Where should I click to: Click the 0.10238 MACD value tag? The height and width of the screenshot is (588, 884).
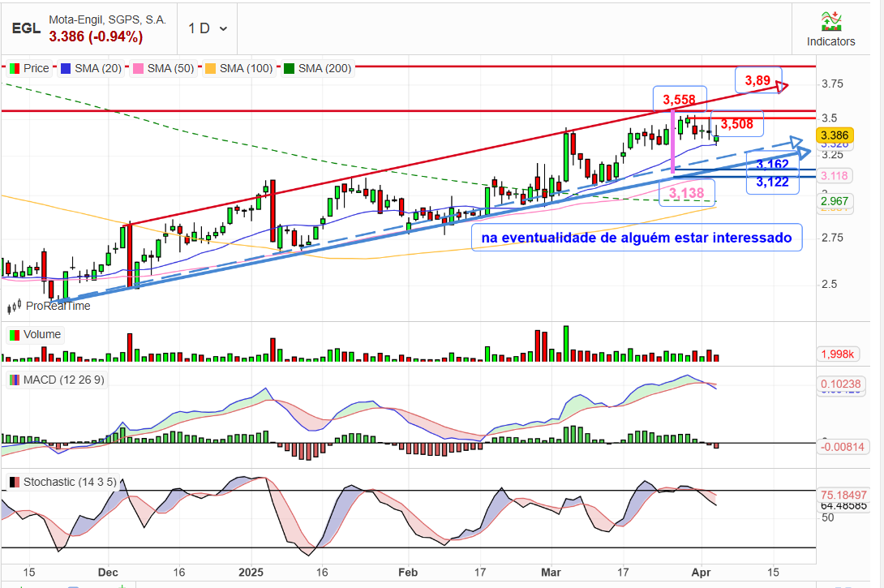pyautogui.click(x=840, y=384)
